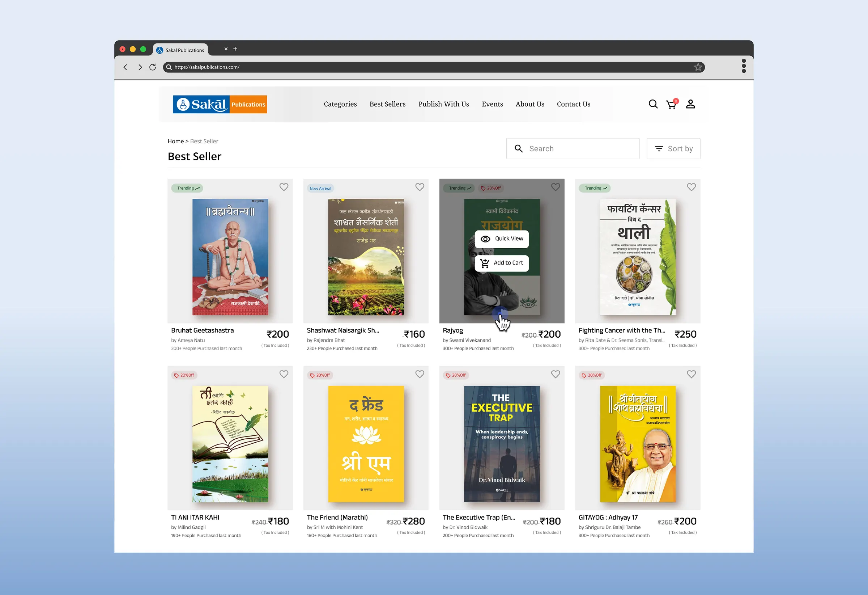868x595 pixels.
Task: Go back with the browser back arrow
Action: 125,67
